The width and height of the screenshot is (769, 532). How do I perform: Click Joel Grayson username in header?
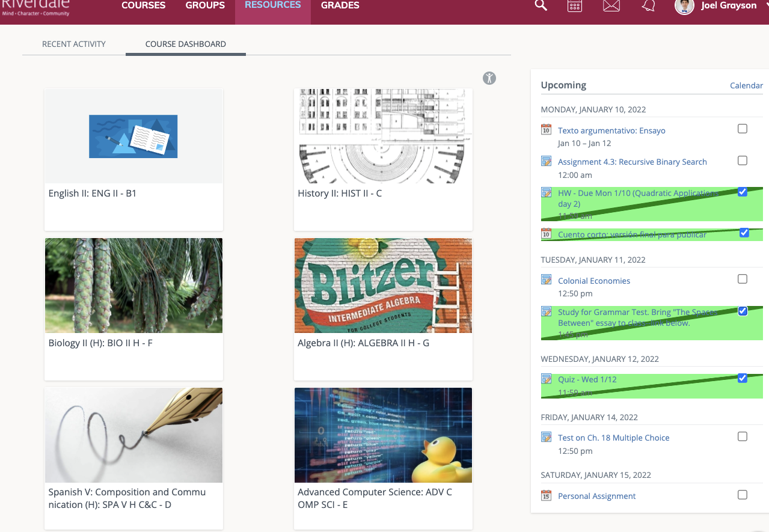pos(729,5)
